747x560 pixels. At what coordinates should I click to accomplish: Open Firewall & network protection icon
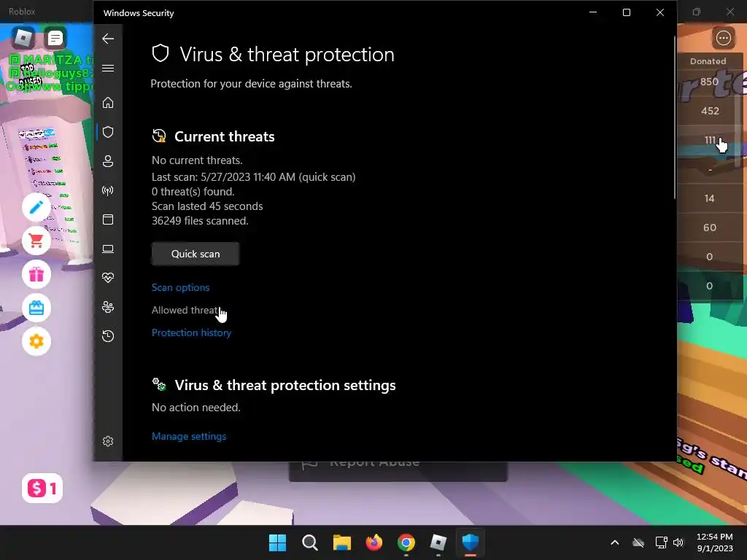108,190
